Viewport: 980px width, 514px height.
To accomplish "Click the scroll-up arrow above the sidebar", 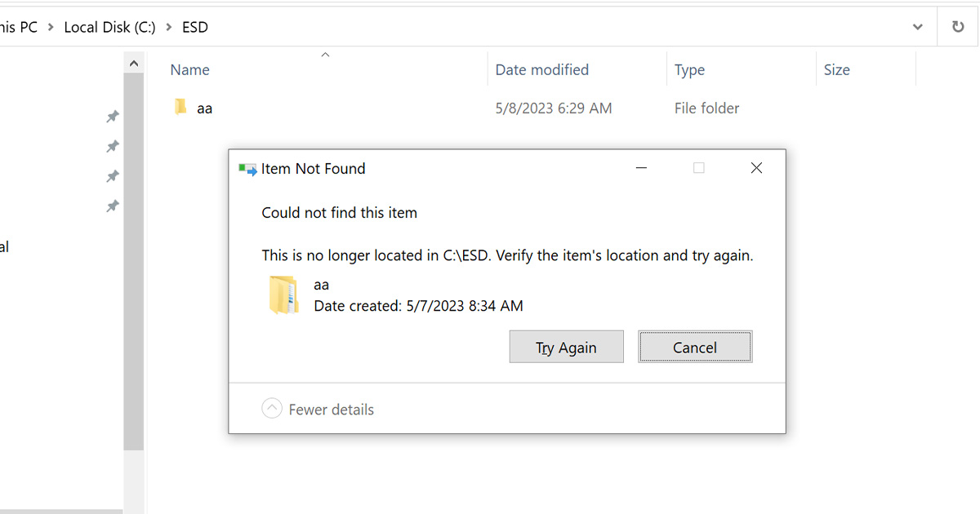I will tap(133, 61).
